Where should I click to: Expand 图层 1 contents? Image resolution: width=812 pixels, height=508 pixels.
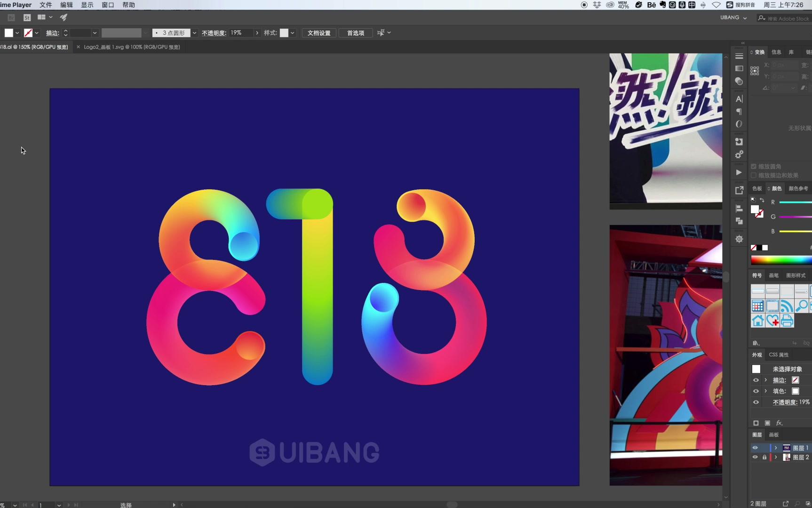tap(776, 448)
